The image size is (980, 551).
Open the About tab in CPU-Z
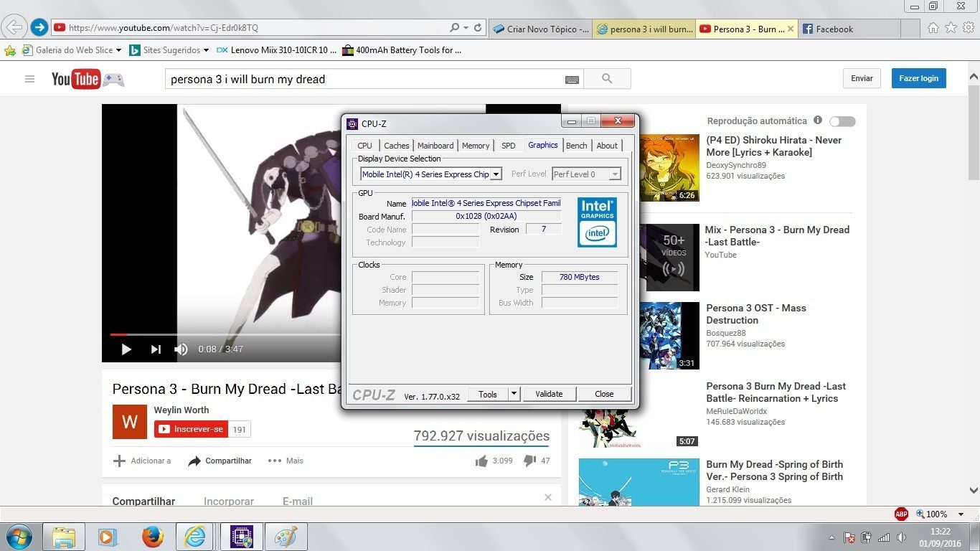pyautogui.click(x=607, y=146)
